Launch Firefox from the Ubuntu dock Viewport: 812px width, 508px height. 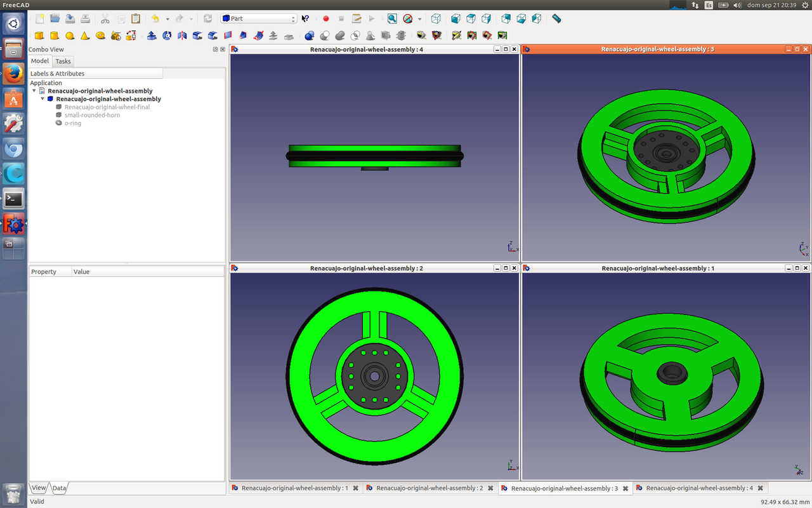[13, 74]
